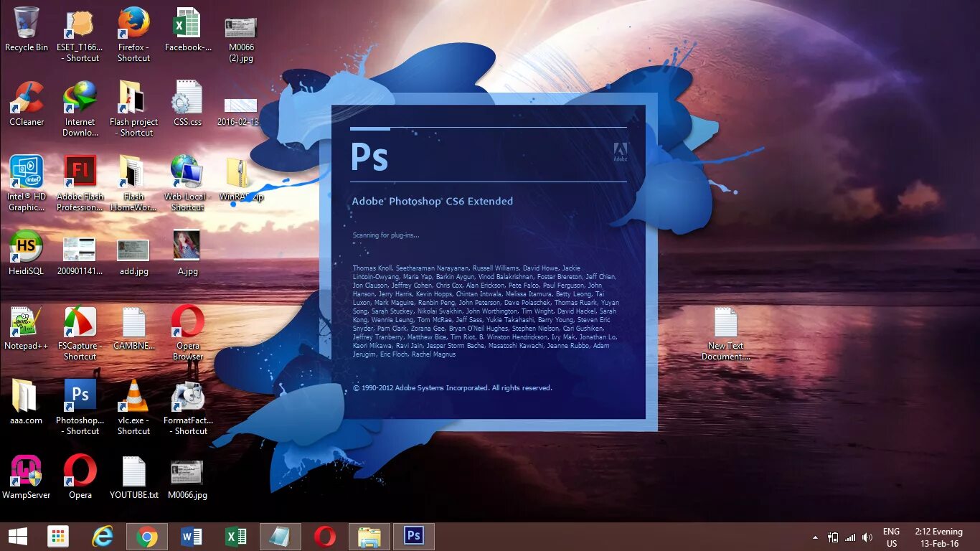Select the YOUTUBE.txt file icon
This screenshot has height=551, width=980.
pyautogui.click(x=133, y=471)
